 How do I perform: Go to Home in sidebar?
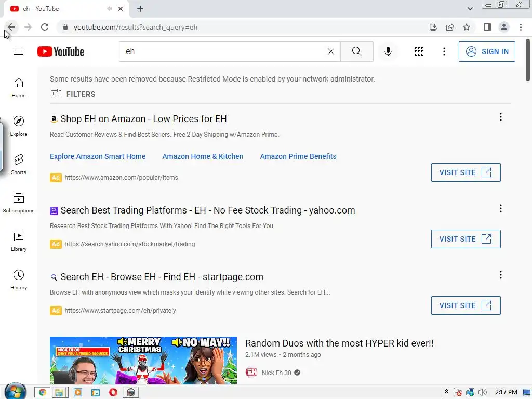[19, 87]
